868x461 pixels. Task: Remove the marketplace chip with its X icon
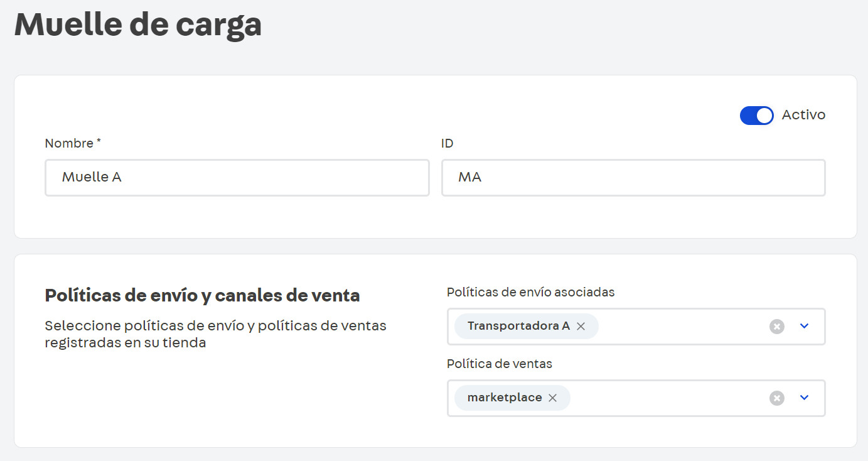[x=553, y=398]
